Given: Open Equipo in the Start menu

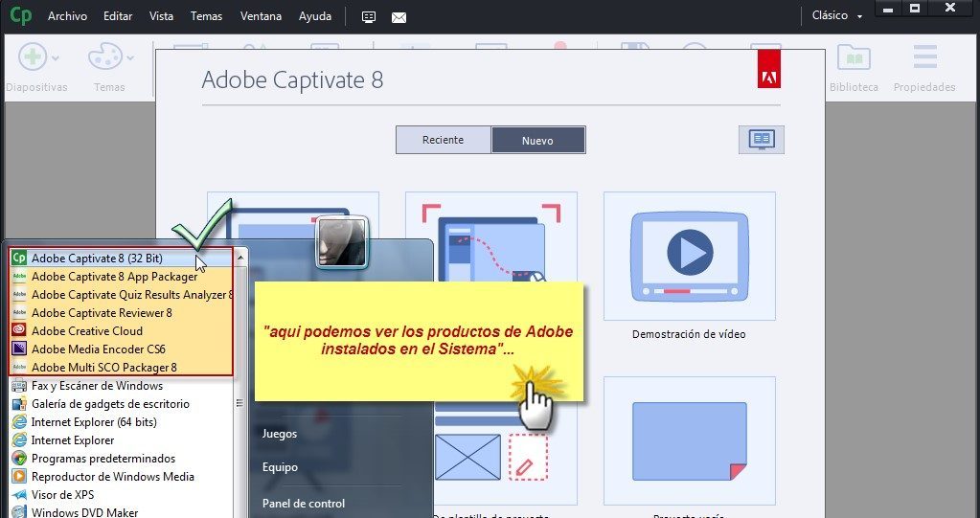Looking at the screenshot, I should (280, 466).
